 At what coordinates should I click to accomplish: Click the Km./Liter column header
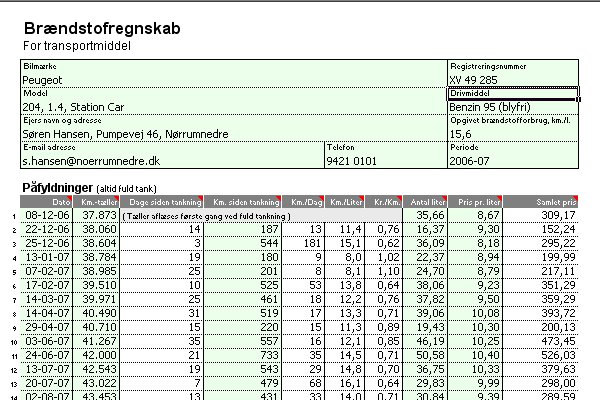[342, 201]
